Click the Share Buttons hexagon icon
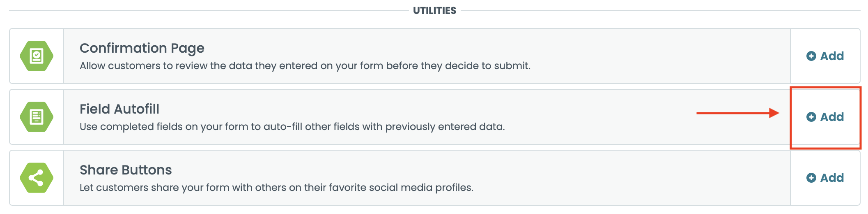Image resolution: width=868 pixels, height=214 pixels. [37, 178]
